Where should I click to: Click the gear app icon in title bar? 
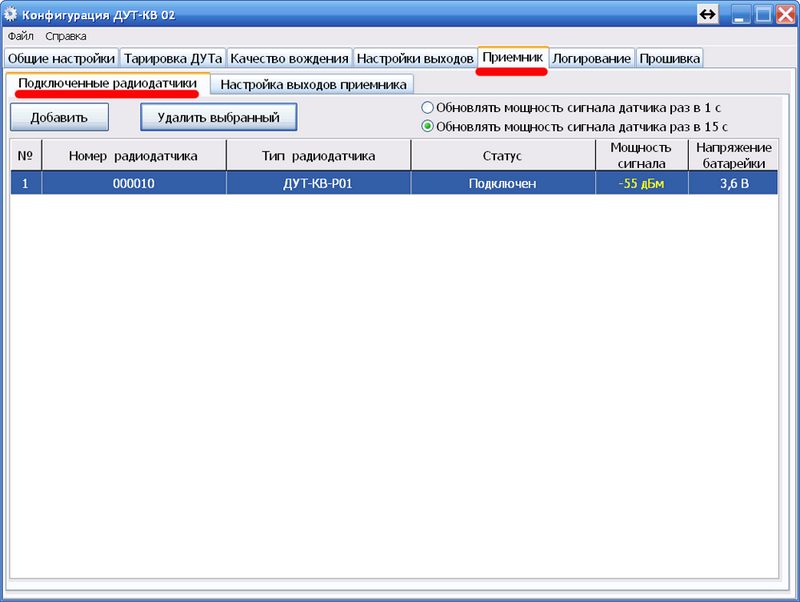coord(10,14)
